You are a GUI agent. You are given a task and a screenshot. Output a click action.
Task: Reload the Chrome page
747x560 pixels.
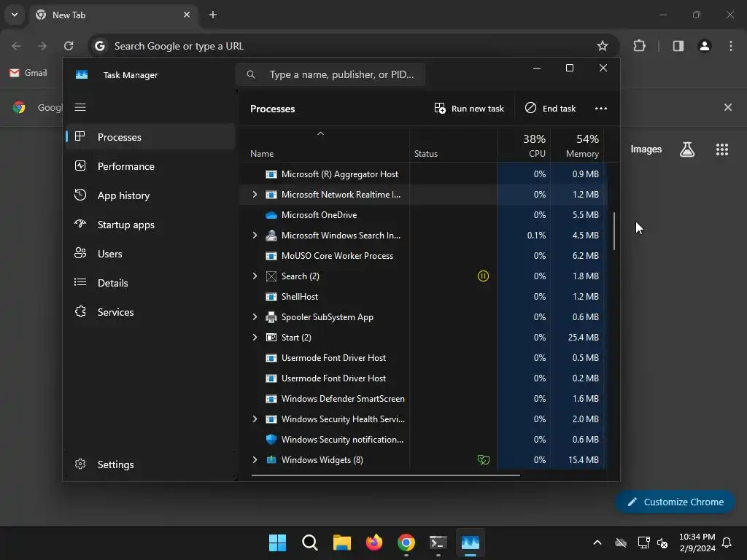69,46
